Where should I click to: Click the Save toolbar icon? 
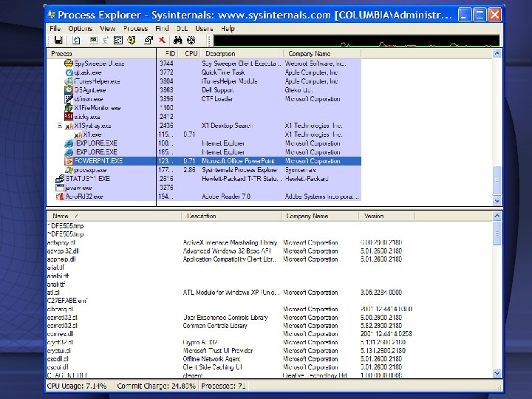click(58, 41)
